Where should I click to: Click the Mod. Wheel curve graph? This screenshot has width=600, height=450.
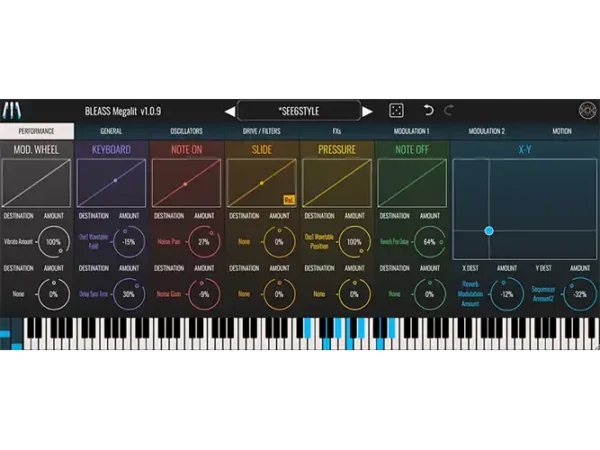point(36,183)
